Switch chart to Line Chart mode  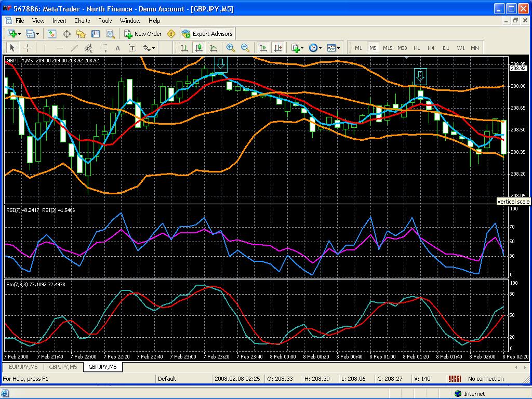pos(214,48)
